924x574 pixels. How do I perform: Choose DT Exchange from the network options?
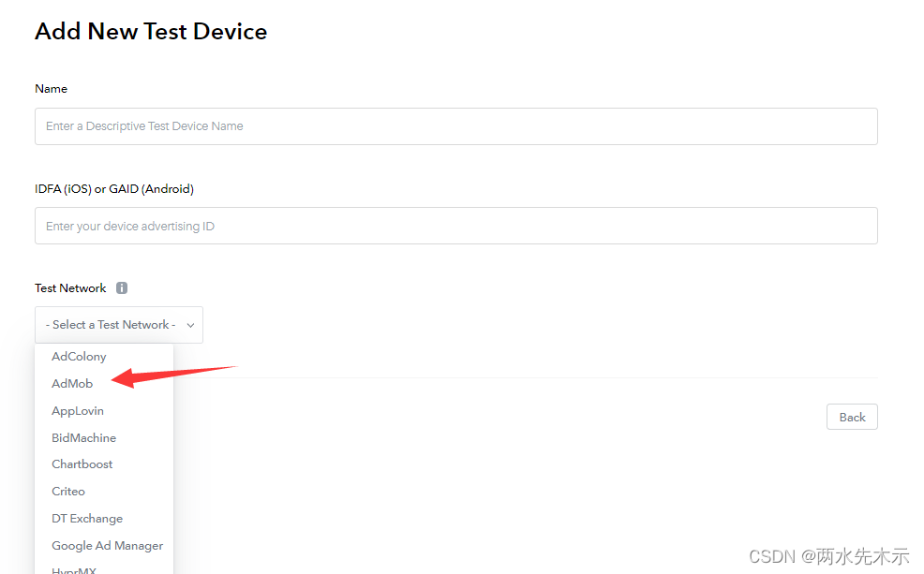pyautogui.click(x=86, y=518)
